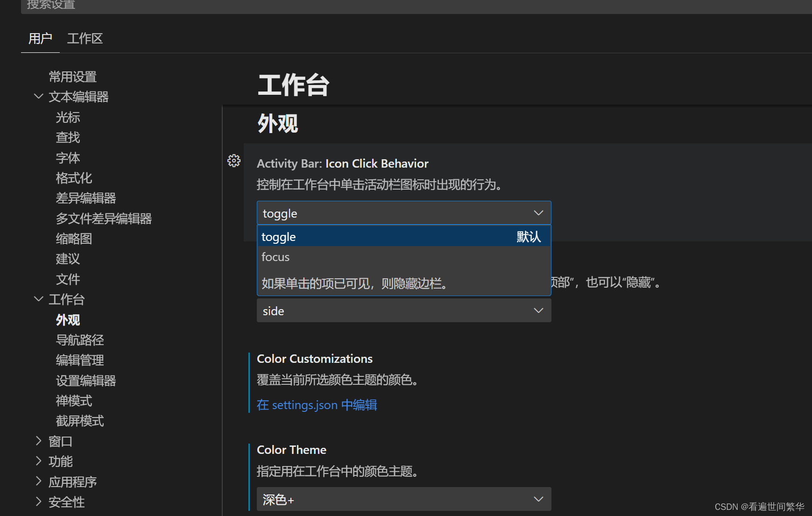The height and width of the screenshot is (516, 812).
Task: Open 文件 settings category
Action: [x=68, y=279]
